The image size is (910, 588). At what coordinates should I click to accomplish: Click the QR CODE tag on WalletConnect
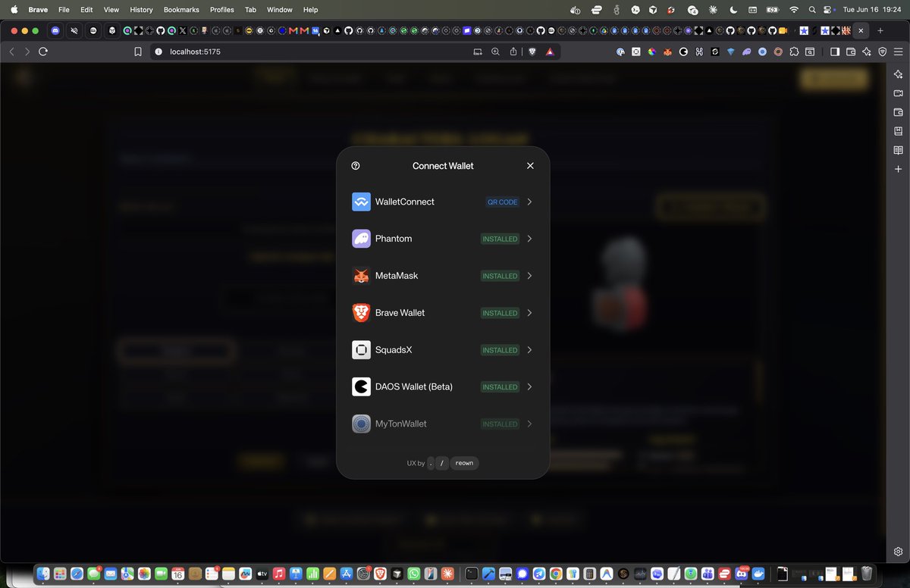[502, 202]
